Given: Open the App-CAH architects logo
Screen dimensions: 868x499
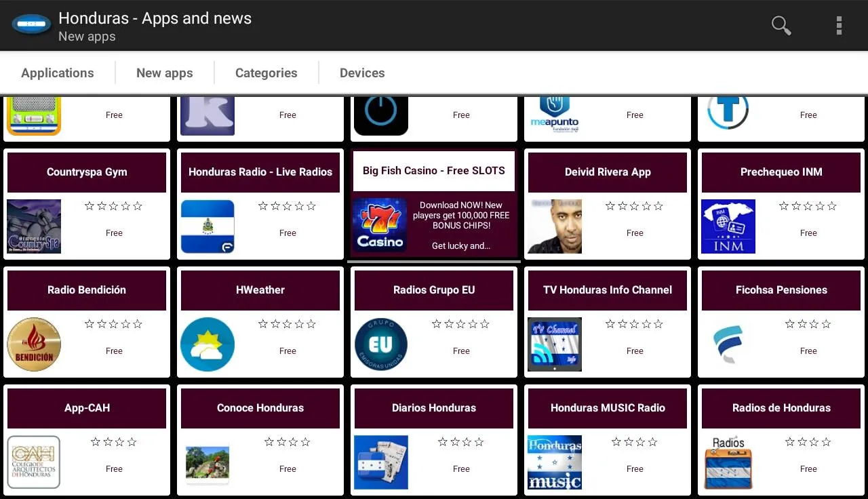Looking at the screenshot, I should [x=34, y=462].
